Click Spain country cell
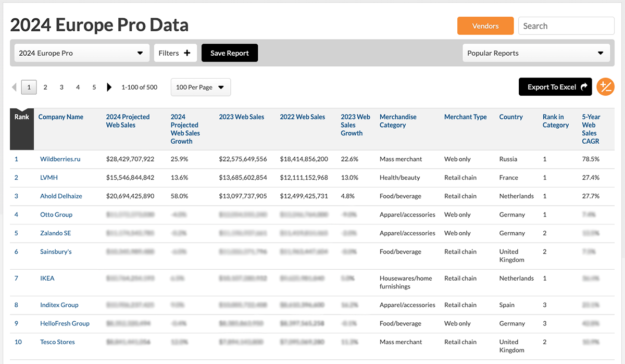 pyautogui.click(x=507, y=305)
